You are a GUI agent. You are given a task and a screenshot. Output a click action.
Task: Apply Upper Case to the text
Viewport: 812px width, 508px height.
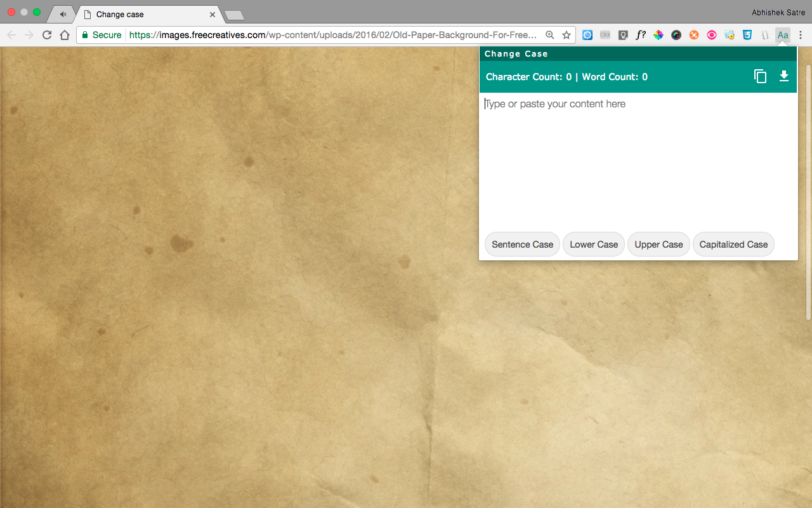point(658,244)
